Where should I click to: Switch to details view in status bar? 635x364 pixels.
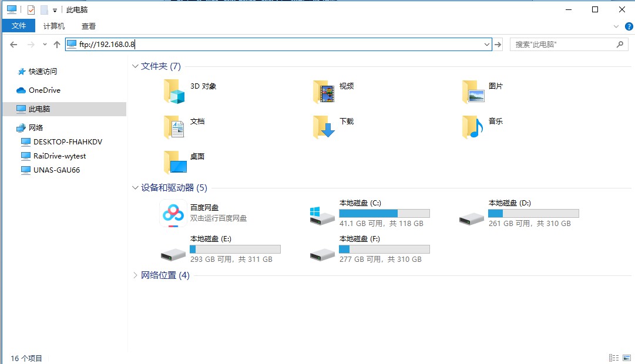click(613, 357)
